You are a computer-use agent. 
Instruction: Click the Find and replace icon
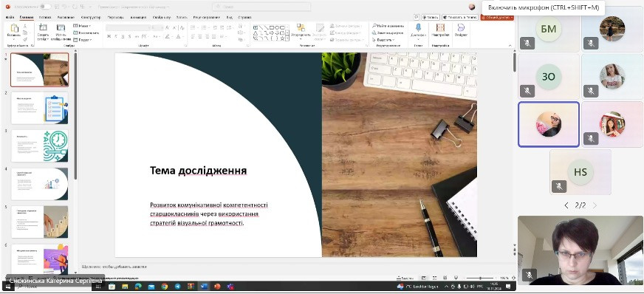388,25
